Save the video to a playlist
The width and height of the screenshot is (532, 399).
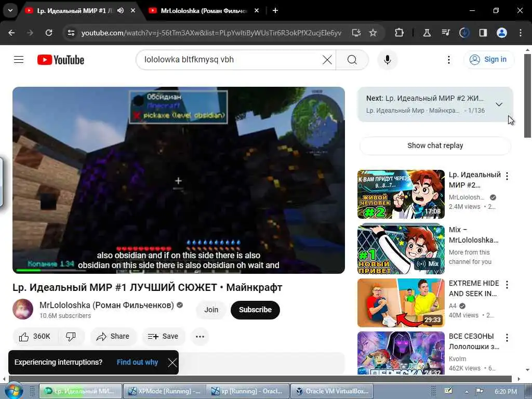click(163, 336)
